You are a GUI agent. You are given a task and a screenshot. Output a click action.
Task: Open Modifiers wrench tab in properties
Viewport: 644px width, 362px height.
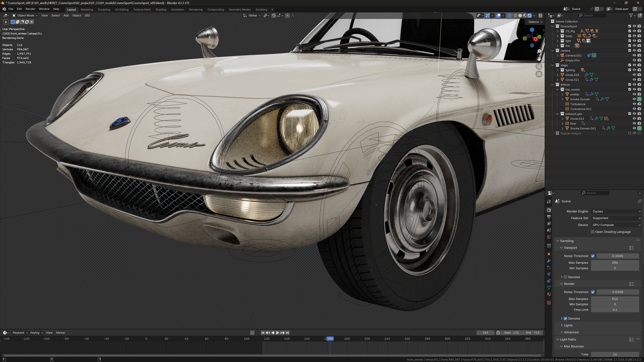[x=549, y=261]
